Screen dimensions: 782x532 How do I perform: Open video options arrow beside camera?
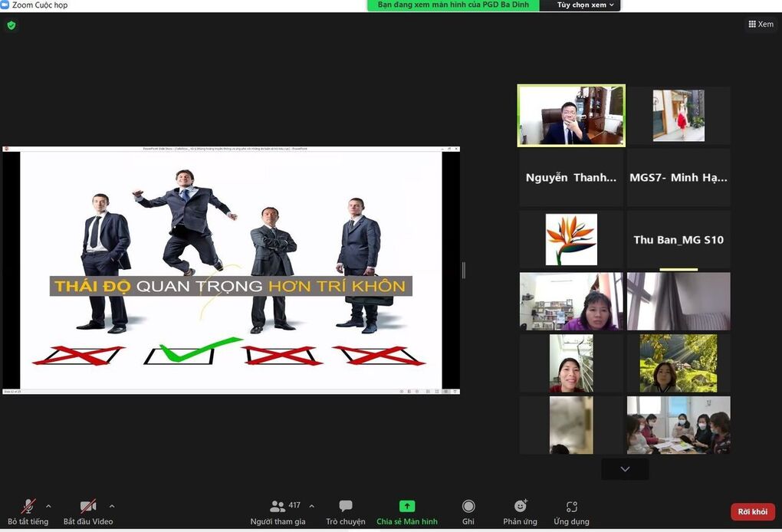coord(112,506)
